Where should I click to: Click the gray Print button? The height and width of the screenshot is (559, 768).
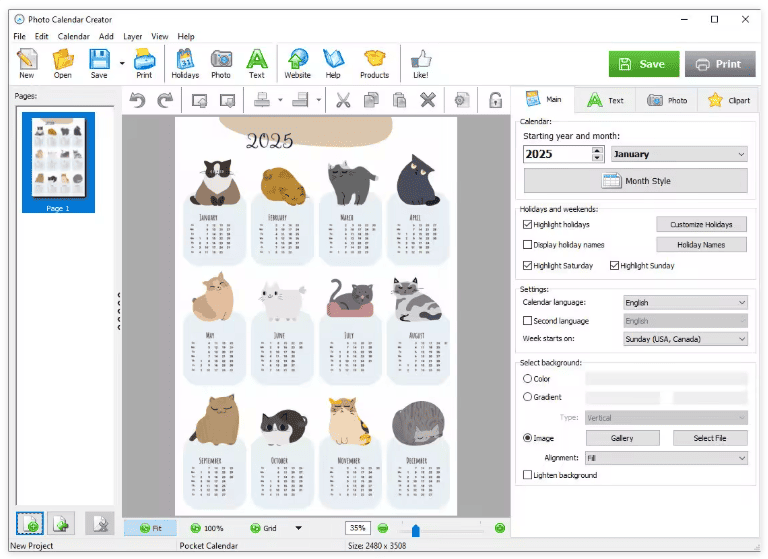(x=720, y=64)
